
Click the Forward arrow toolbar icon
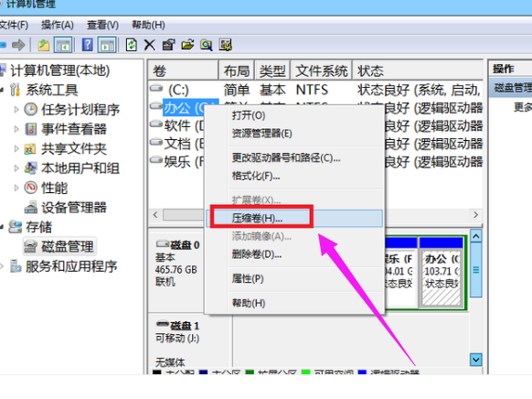click(x=18, y=45)
